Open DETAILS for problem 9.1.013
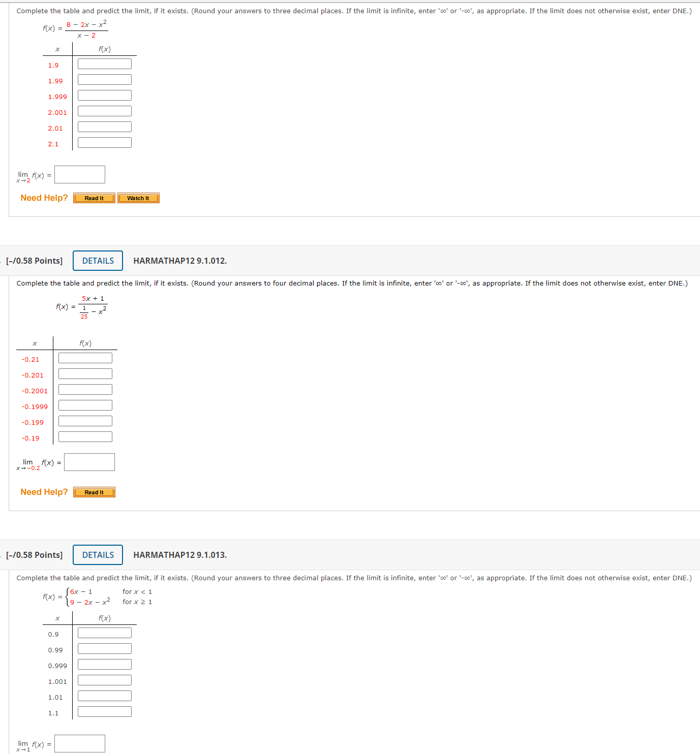 [98, 555]
